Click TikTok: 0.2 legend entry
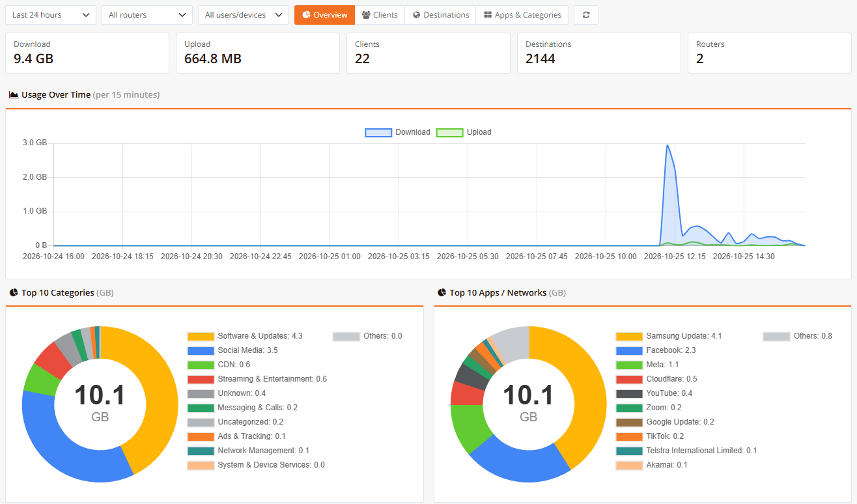 pyautogui.click(x=650, y=436)
